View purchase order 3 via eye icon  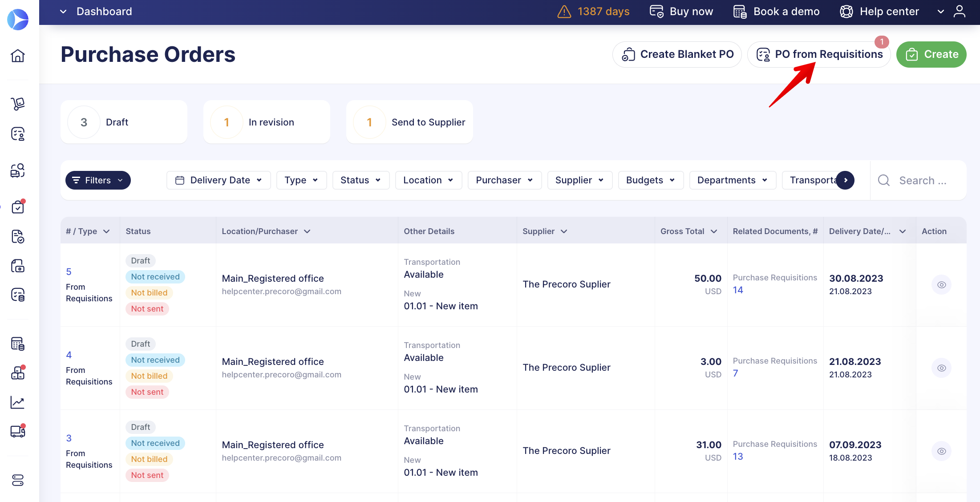pyautogui.click(x=941, y=451)
